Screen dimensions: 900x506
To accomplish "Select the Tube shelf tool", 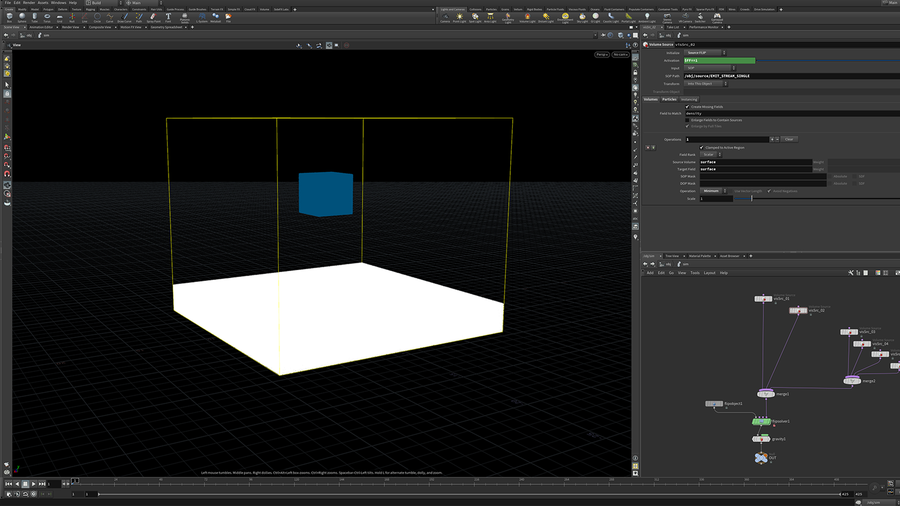I will 34,18.
